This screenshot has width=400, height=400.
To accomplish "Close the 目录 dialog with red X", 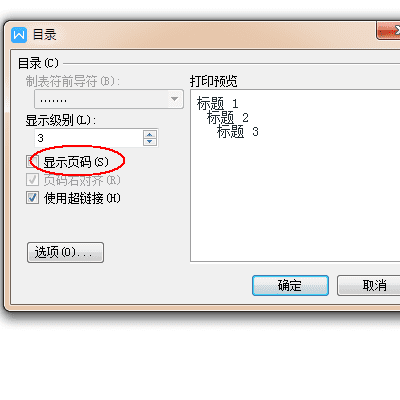I will pyautogui.click(x=389, y=31).
